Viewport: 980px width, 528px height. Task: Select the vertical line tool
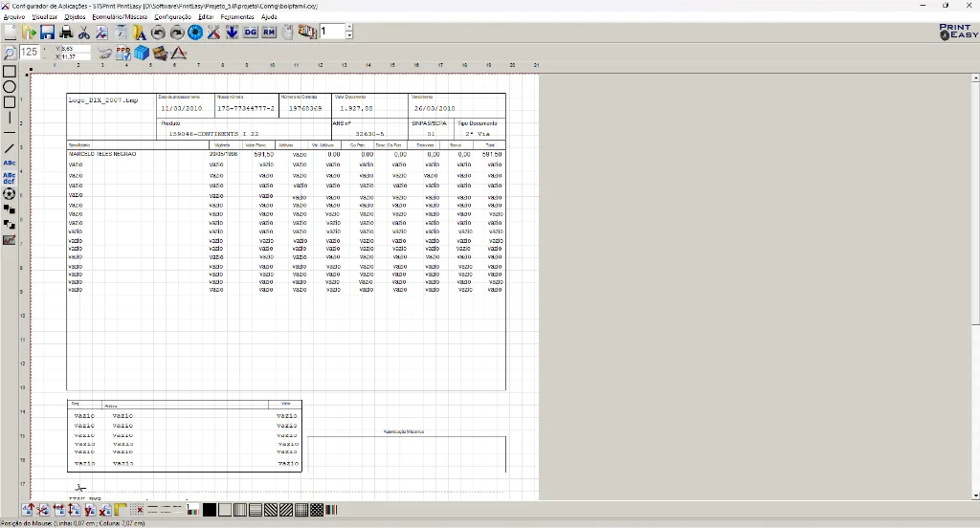[x=10, y=118]
